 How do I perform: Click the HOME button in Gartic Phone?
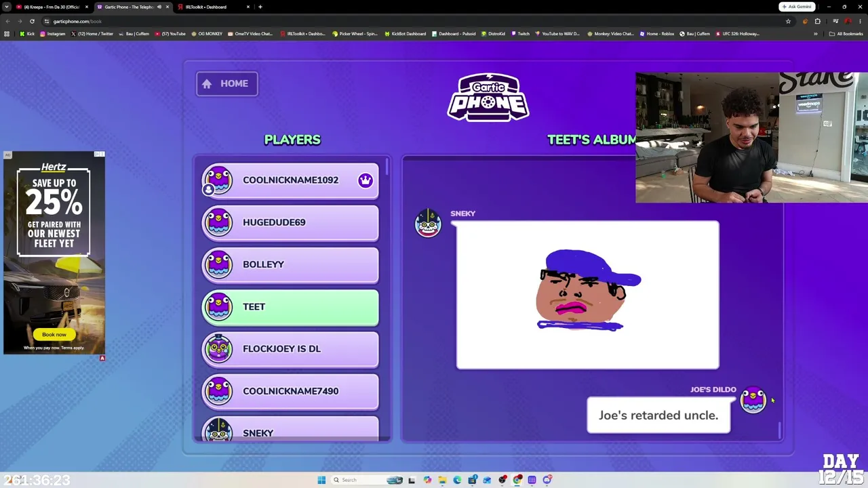coord(226,83)
